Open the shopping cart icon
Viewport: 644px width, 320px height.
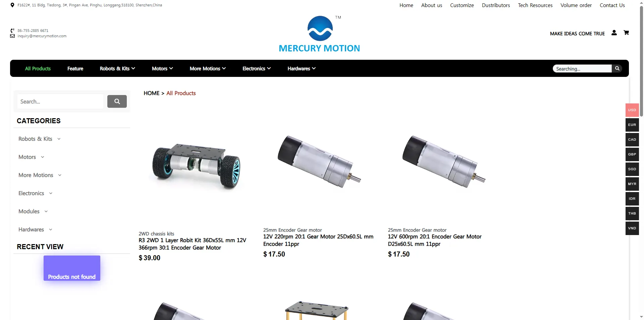tap(626, 33)
